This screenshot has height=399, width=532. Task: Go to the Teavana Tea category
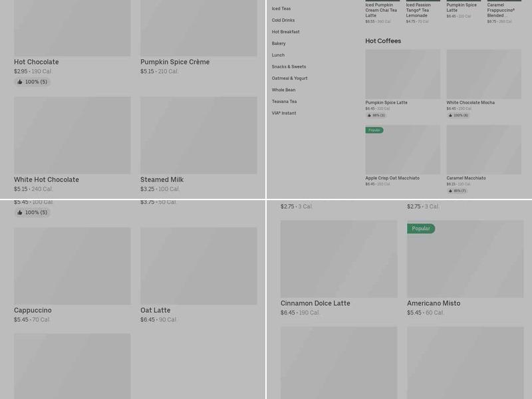285,102
